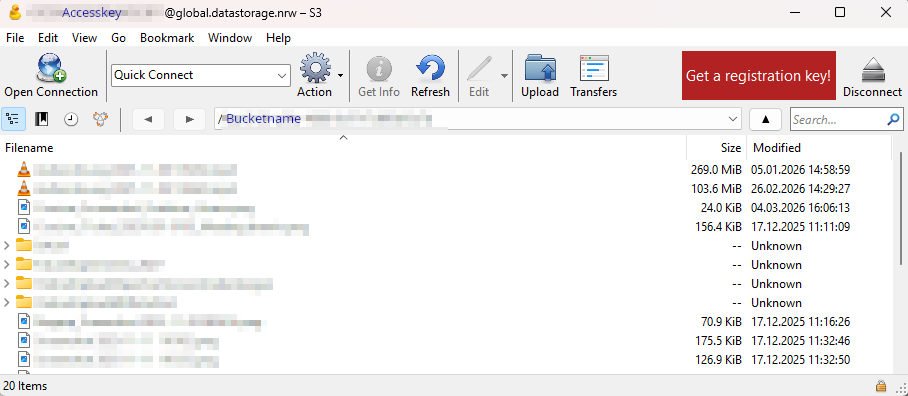Open the Action dropdown arrow
The image size is (908, 396).
(x=340, y=75)
